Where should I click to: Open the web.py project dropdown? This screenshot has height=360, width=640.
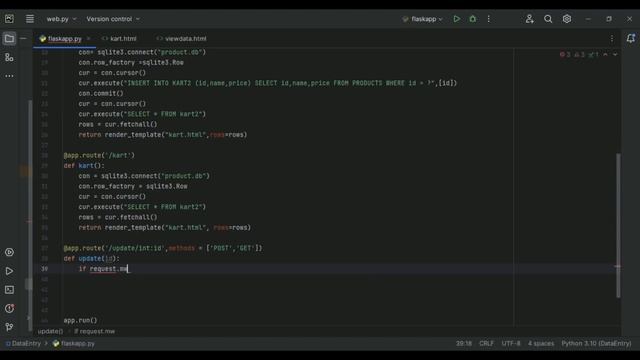coord(61,19)
